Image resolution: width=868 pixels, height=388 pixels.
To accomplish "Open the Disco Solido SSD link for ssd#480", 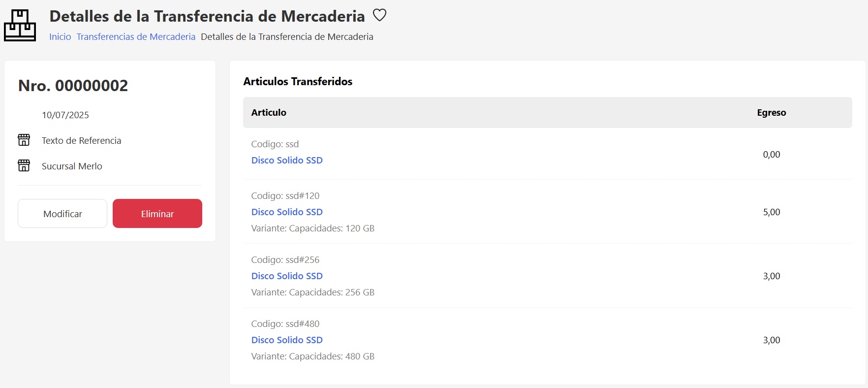I will coord(287,340).
